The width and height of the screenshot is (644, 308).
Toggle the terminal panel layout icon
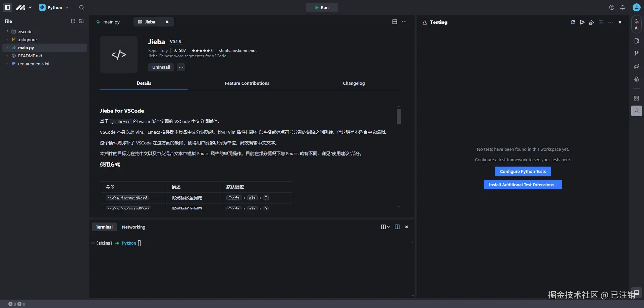397,227
